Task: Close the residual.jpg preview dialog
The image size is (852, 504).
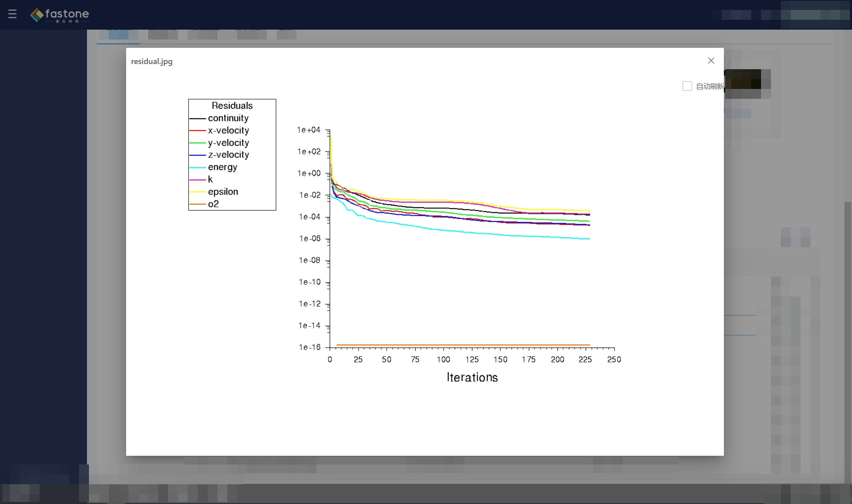Action: pos(710,61)
